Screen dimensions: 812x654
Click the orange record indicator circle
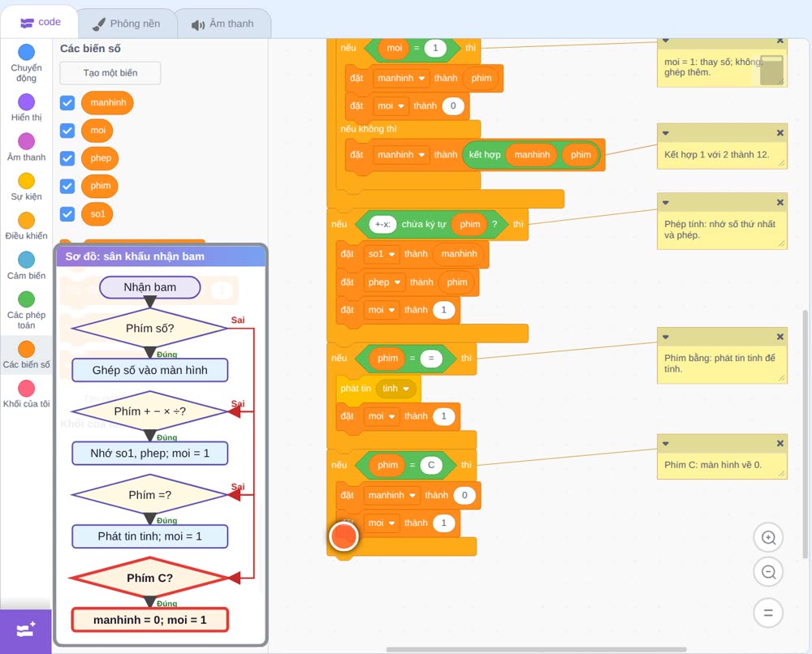coord(343,536)
